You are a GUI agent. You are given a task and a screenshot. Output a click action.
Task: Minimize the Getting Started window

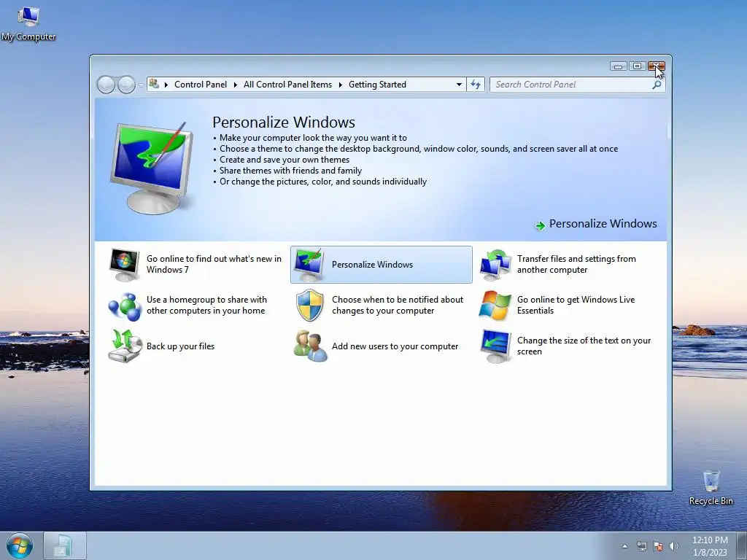(619, 66)
